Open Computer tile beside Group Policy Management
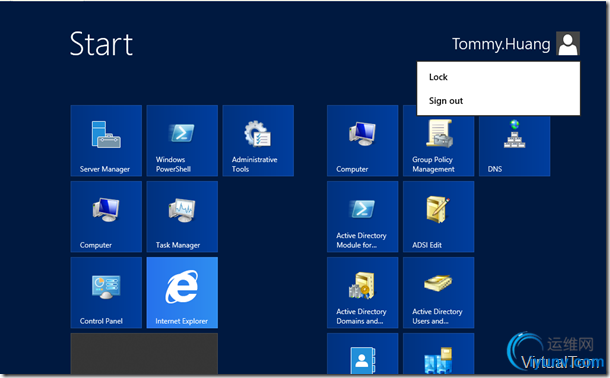This screenshot has height=378, width=610. (x=363, y=140)
